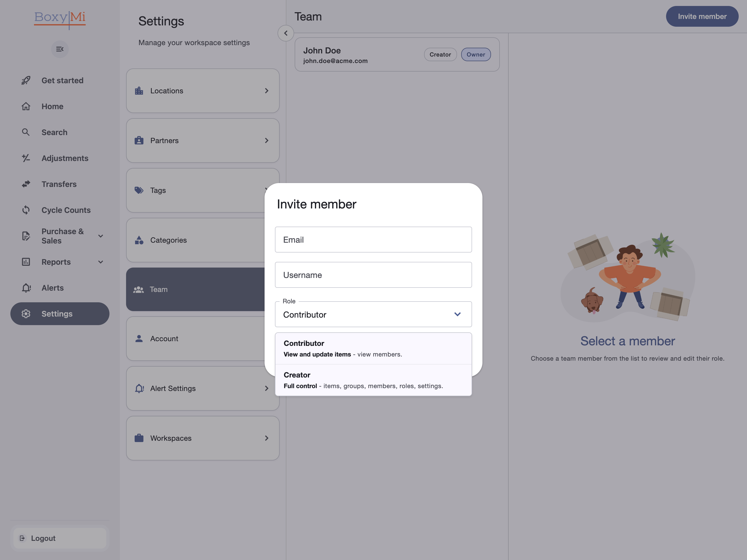Click the Adjustments plus-minus icon
Image resolution: width=747 pixels, height=560 pixels.
(x=26, y=158)
